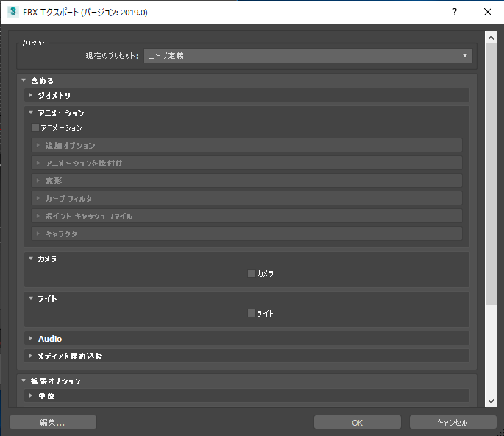Image resolution: width=504 pixels, height=436 pixels.
Task: Expand the メディアを埋め込む section
Action: [x=247, y=356]
